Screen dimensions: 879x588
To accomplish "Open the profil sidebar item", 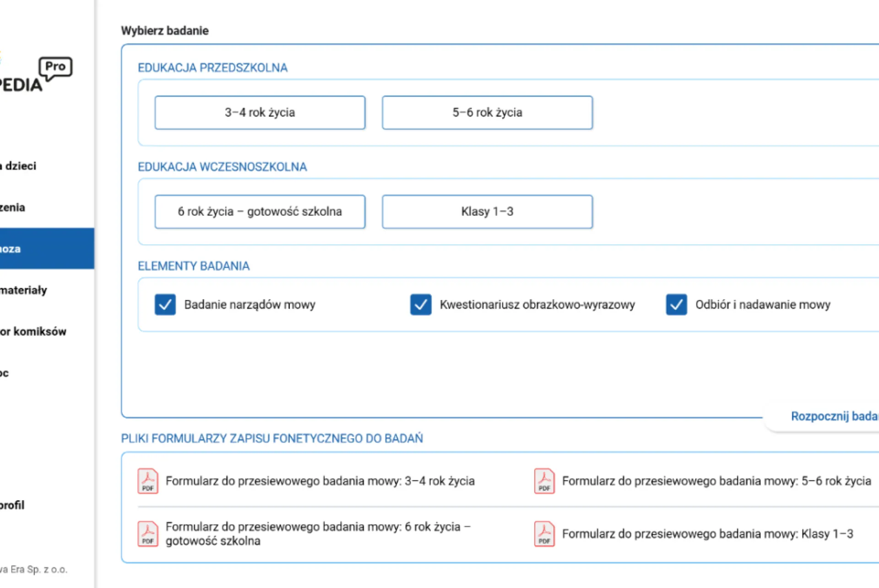I will click(x=13, y=505).
